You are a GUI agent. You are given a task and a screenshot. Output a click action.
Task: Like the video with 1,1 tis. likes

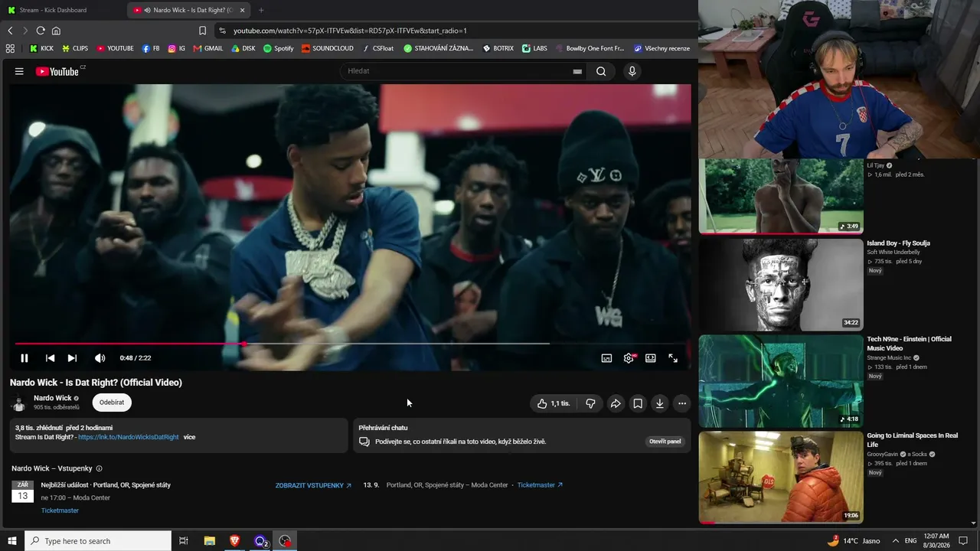click(x=553, y=403)
